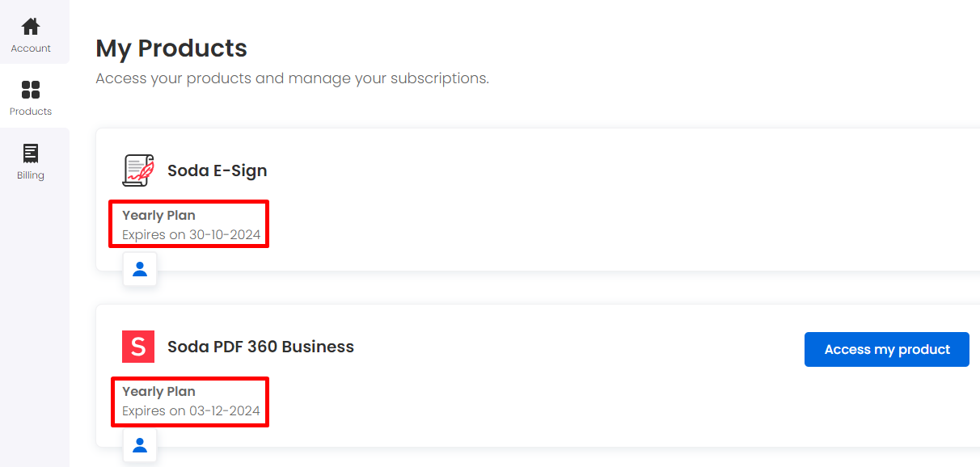Click the My Products heading

pos(171,48)
